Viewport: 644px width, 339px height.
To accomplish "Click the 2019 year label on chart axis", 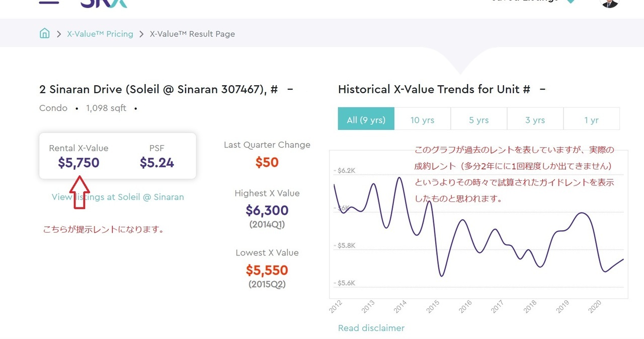I will [562, 306].
